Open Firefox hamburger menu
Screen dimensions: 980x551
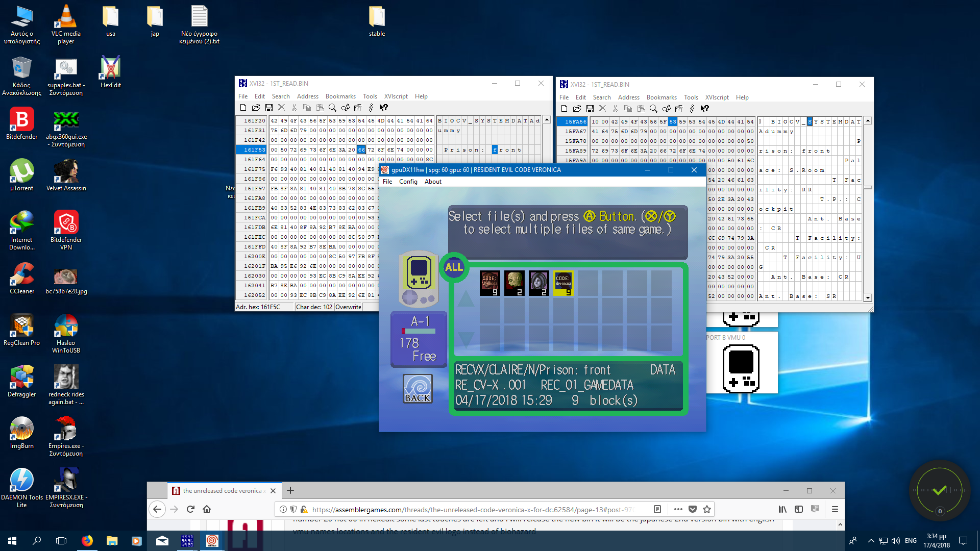(835, 509)
